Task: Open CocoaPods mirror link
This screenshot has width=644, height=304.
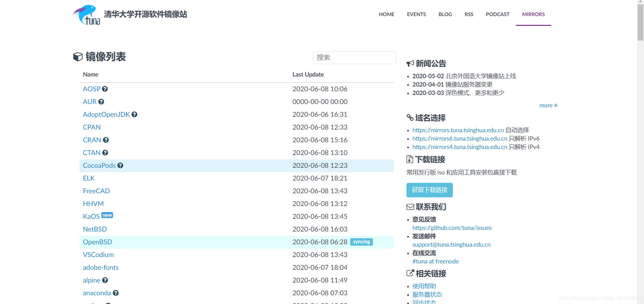Action: [x=99, y=165]
